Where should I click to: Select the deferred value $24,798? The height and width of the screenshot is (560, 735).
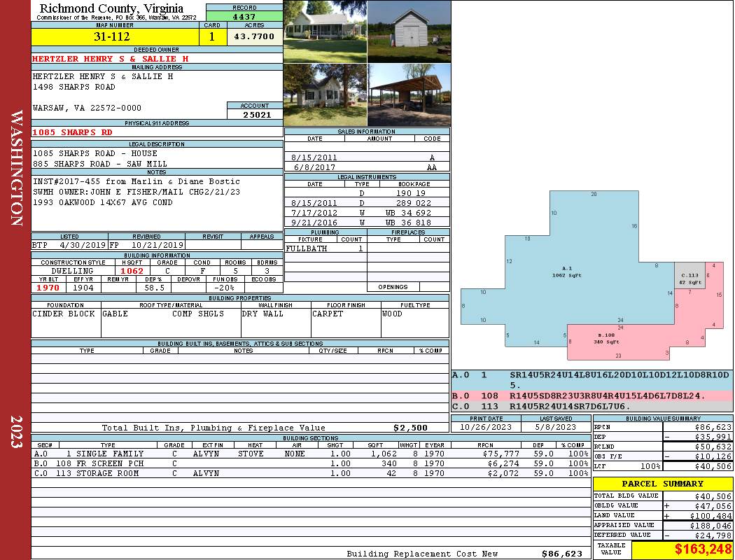click(x=713, y=535)
